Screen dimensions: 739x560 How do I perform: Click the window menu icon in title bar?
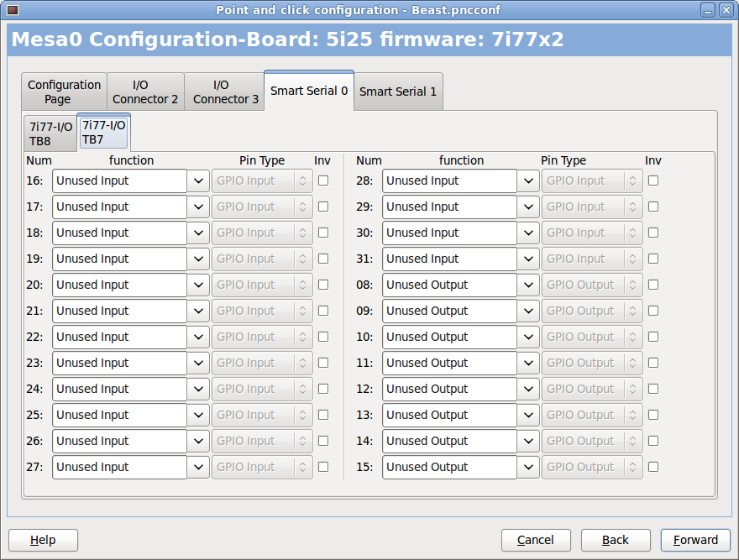tap(13, 10)
